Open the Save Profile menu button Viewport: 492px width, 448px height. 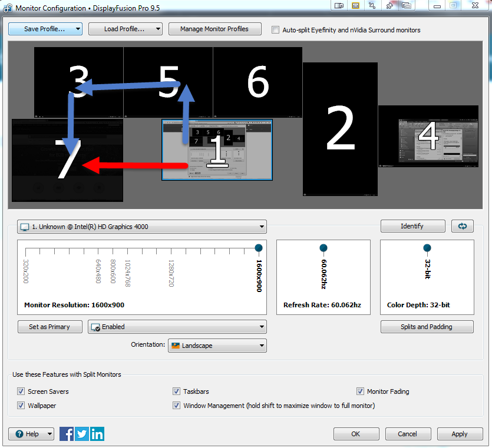pyautogui.click(x=45, y=29)
